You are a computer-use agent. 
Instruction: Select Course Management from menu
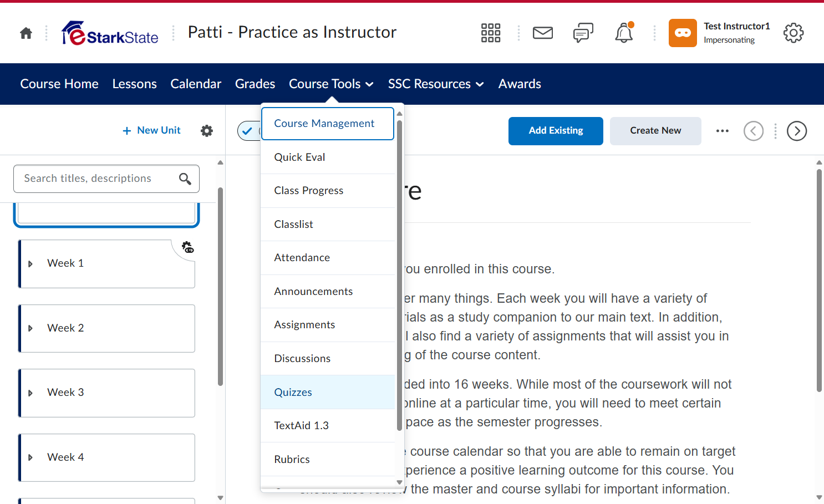[328, 124]
